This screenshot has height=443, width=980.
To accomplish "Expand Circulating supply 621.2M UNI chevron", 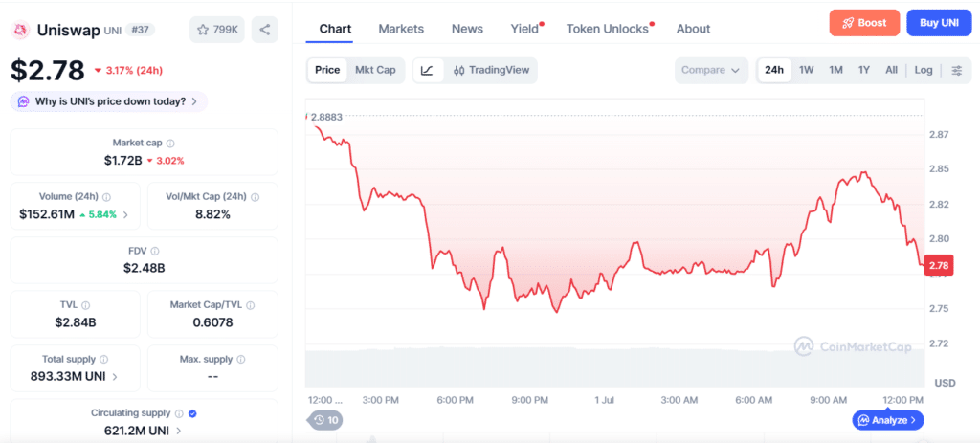I will pos(179,431).
